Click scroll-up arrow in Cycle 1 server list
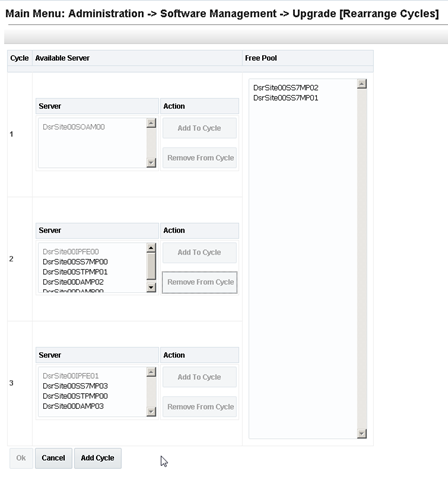The width and height of the screenshot is (448, 486). click(x=151, y=123)
